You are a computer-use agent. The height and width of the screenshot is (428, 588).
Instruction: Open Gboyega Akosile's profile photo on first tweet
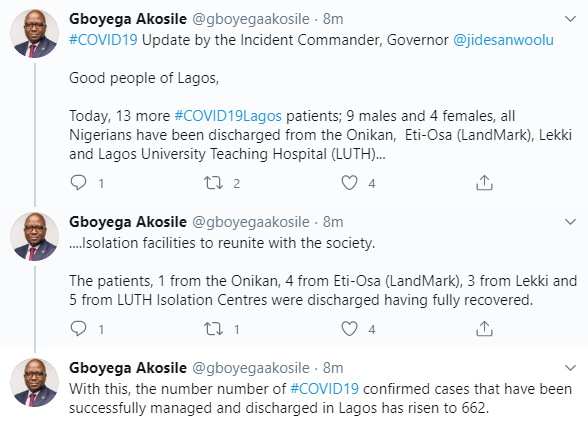point(34,33)
